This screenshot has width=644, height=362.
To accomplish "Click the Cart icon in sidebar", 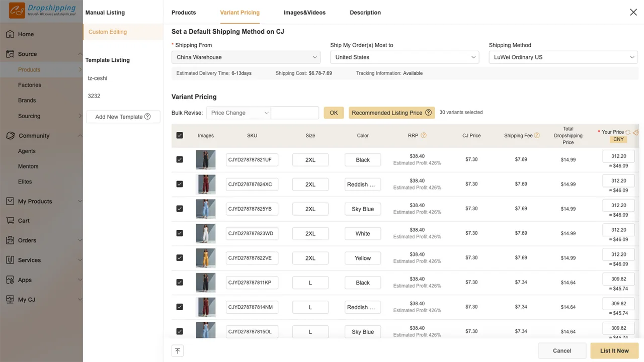I will click(x=10, y=221).
